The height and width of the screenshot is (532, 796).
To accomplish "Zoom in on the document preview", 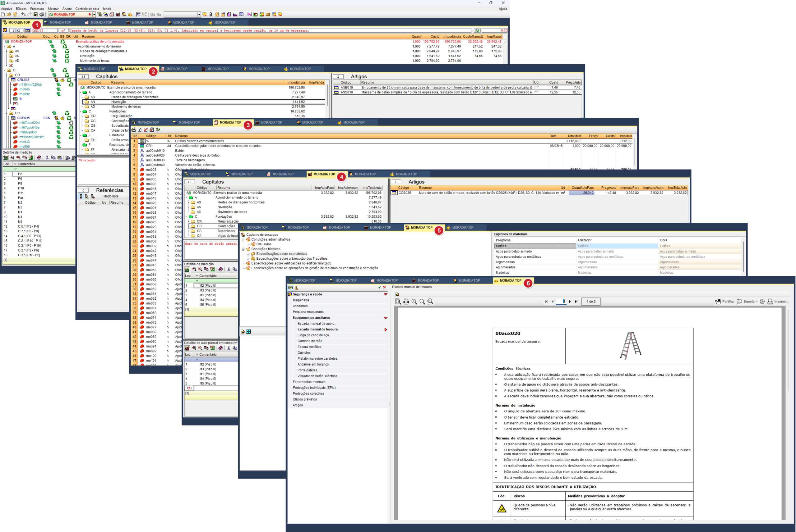I will (x=414, y=302).
